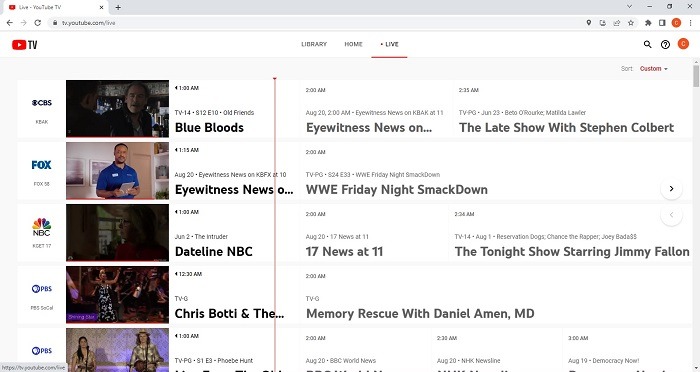Select the Live tab
Screen dimensions: 700x372
pos(389,44)
